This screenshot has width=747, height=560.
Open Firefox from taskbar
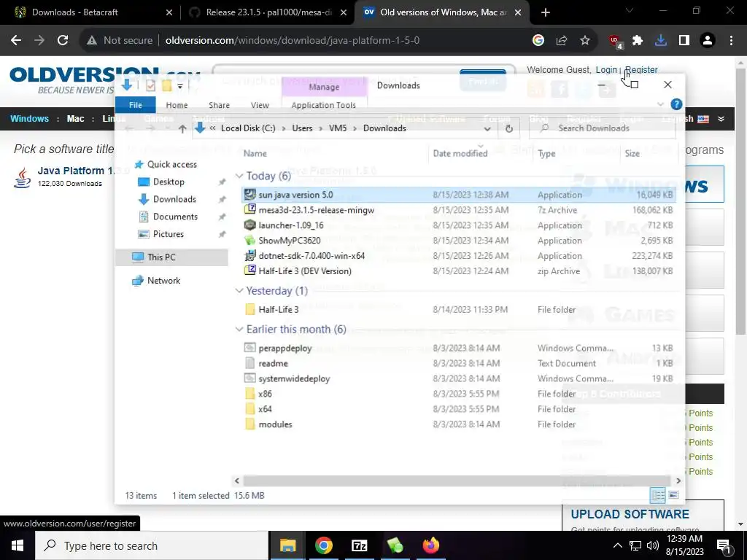point(431,545)
